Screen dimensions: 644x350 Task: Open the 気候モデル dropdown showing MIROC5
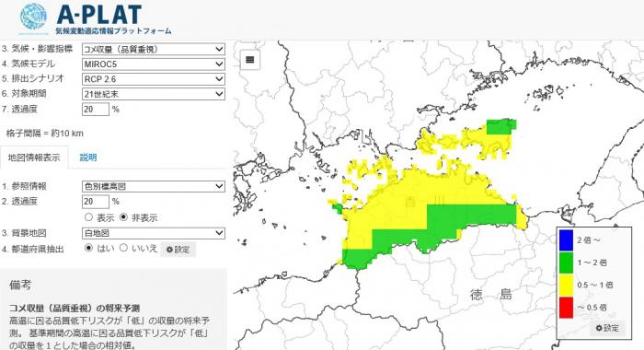[x=154, y=64]
